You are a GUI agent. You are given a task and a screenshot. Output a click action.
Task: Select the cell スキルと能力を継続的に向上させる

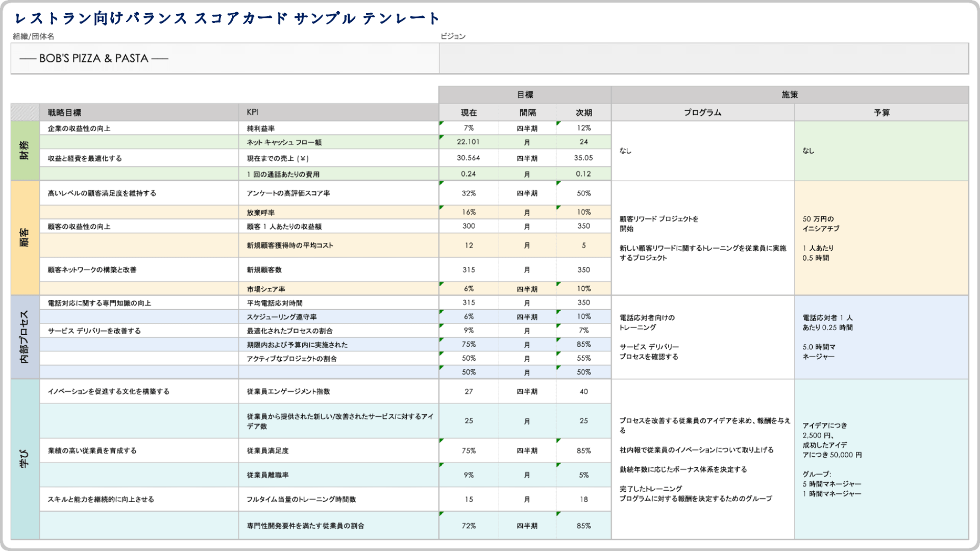click(x=139, y=499)
